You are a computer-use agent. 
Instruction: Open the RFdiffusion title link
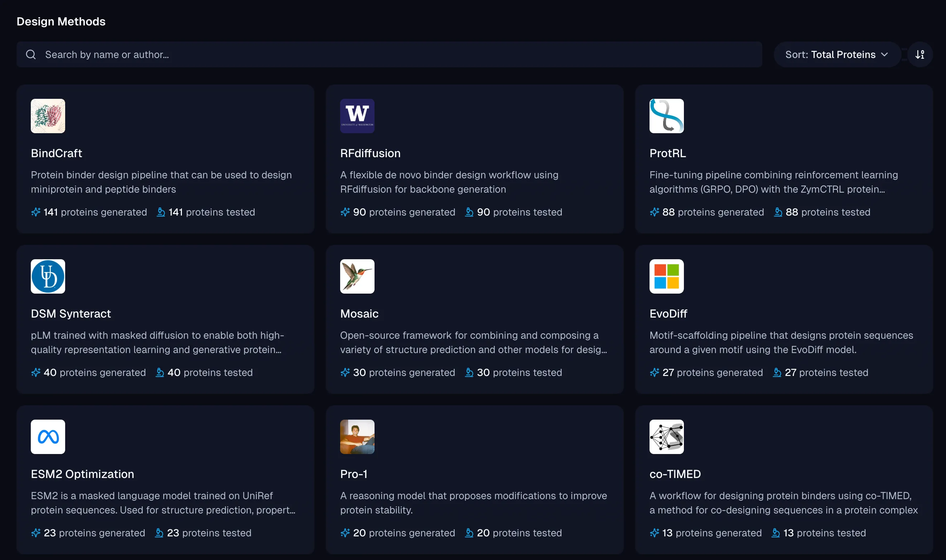pyautogui.click(x=370, y=153)
